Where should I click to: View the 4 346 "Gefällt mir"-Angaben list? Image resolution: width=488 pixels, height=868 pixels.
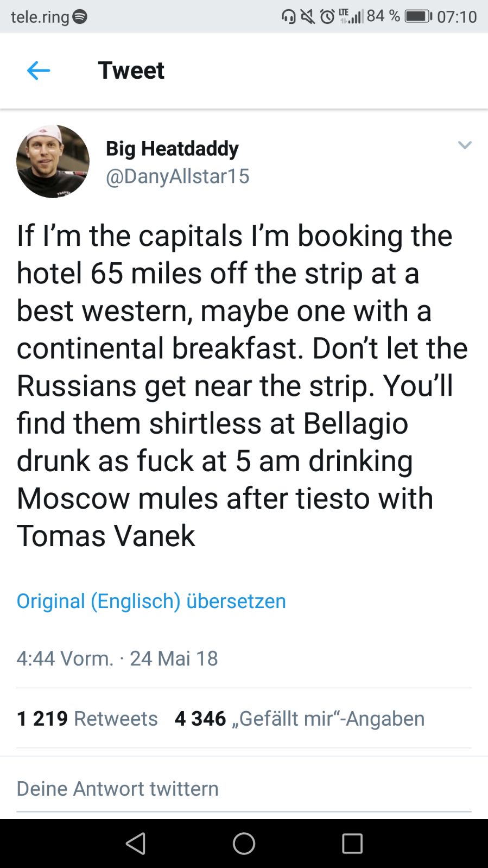[x=300, y=718]
